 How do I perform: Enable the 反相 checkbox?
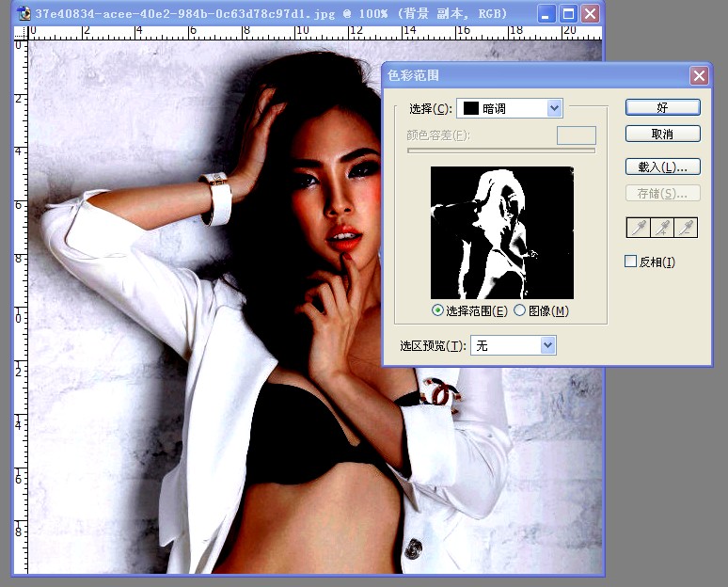click(630, 261)
